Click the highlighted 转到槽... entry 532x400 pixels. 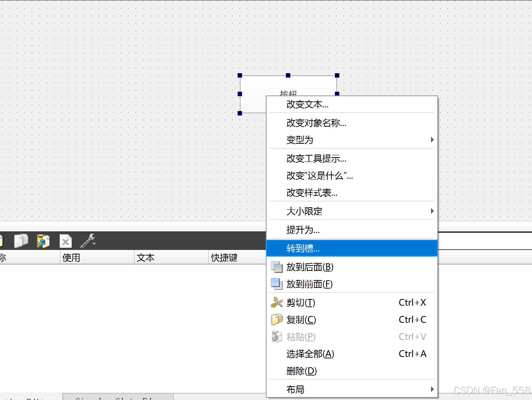pos(352,248)
